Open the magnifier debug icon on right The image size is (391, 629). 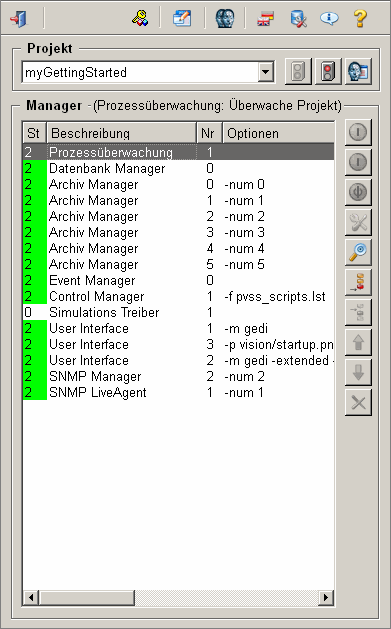click(358, 252)
